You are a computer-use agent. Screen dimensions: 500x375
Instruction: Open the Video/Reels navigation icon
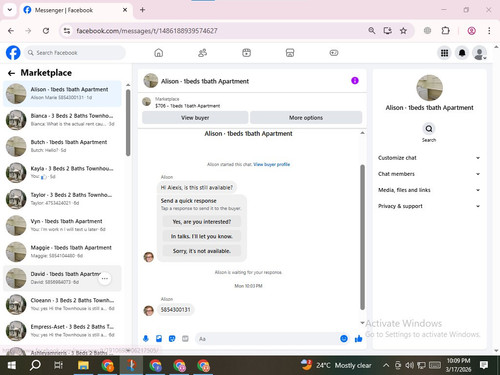(x=246, y=53)
